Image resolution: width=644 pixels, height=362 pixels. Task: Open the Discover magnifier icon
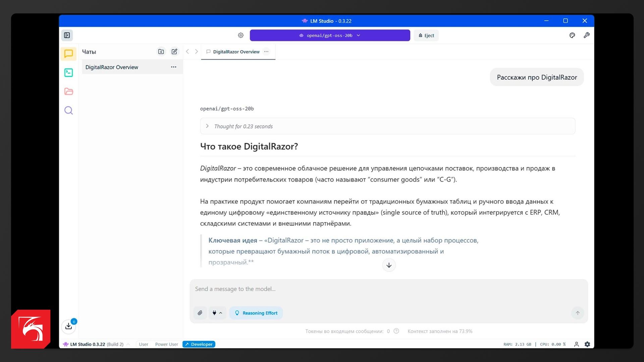(x=68, y=110)
